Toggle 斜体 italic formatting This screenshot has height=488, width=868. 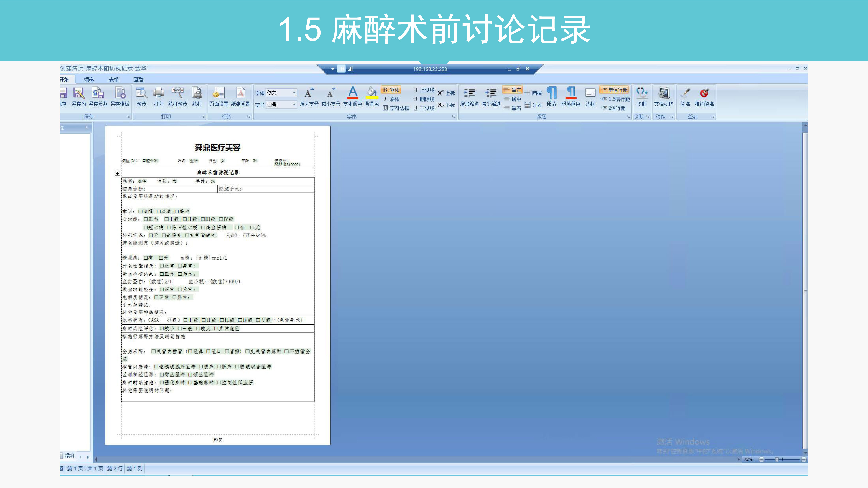click(x=391, y=99)
